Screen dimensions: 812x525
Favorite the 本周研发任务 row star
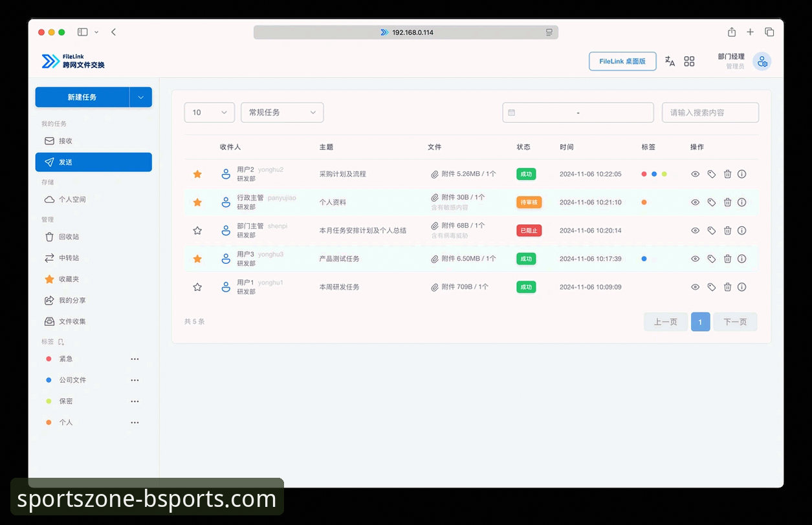[197, 286]
